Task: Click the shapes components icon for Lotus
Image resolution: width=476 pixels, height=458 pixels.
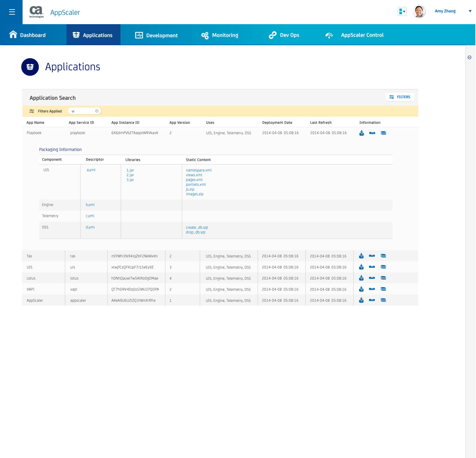Action: (372, 278)
